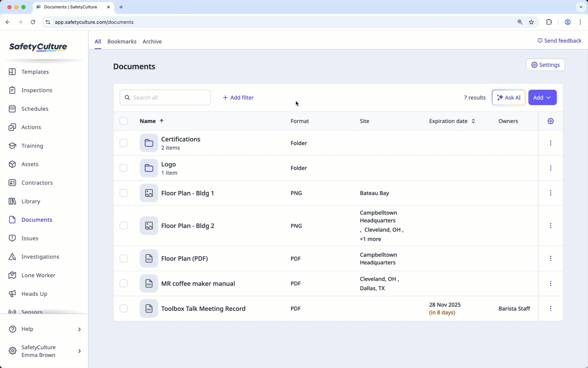
Task: Open browser extensions icon
Action: click(549, 22)
